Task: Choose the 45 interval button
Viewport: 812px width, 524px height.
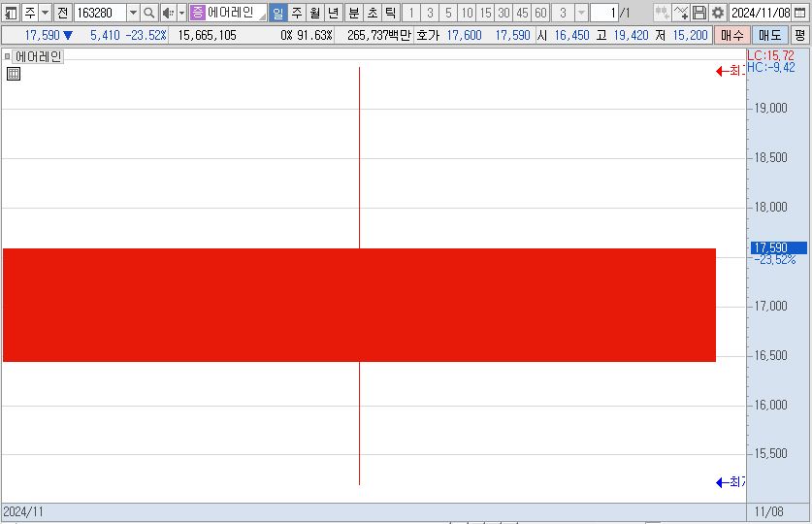Action: click(x=522, y=13)
